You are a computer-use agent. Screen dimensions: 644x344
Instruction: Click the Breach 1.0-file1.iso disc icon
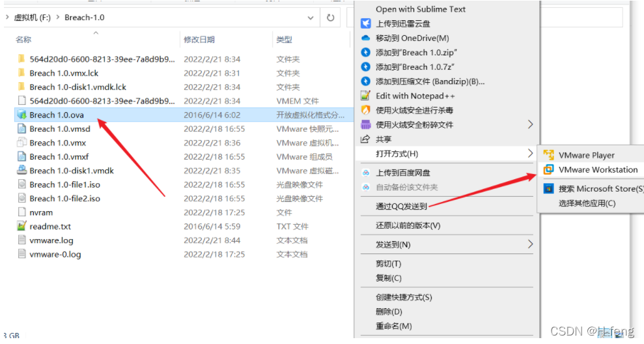pos(21,184)
